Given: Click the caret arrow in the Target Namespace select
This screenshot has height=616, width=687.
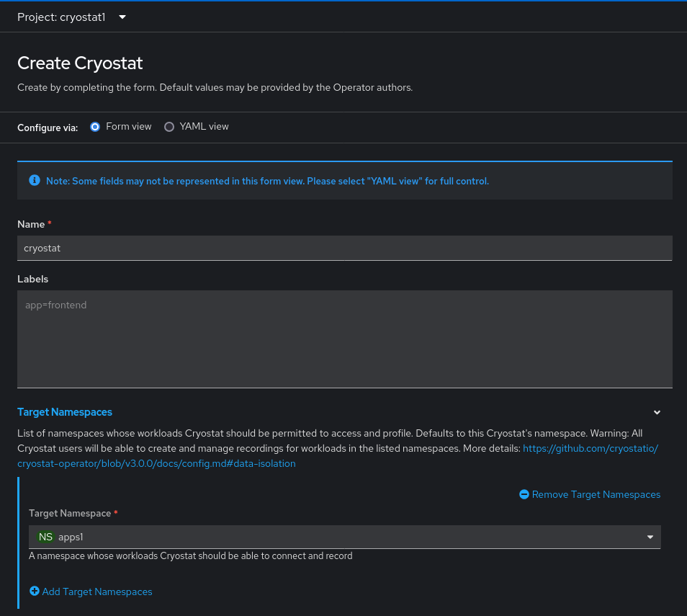Looking at the screenshot, I should click(650, 537).
